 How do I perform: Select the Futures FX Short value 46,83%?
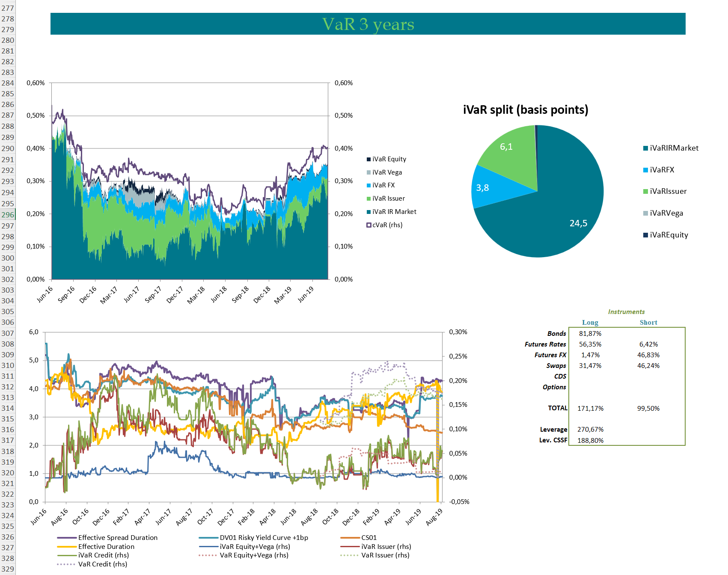pos(648,355)
